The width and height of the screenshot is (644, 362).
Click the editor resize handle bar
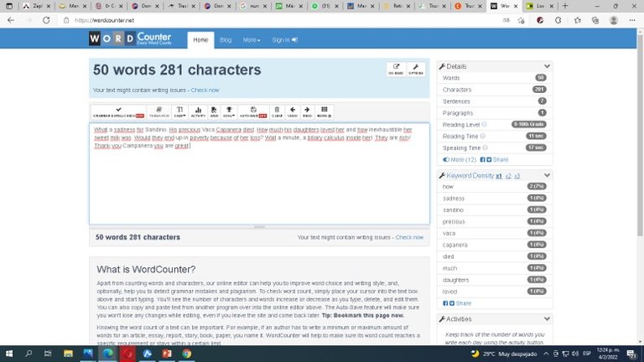259,226
